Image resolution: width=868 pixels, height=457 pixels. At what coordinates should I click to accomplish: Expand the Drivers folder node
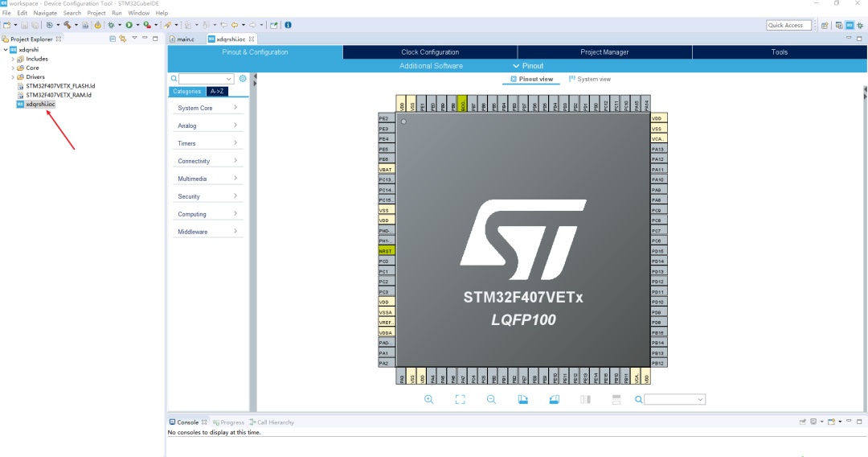tap(13, 77)
